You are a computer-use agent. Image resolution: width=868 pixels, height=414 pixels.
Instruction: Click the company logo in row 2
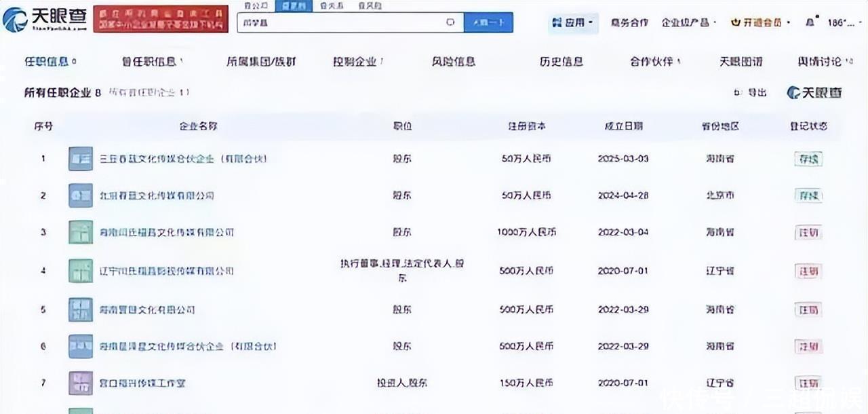tap(80, 195)
